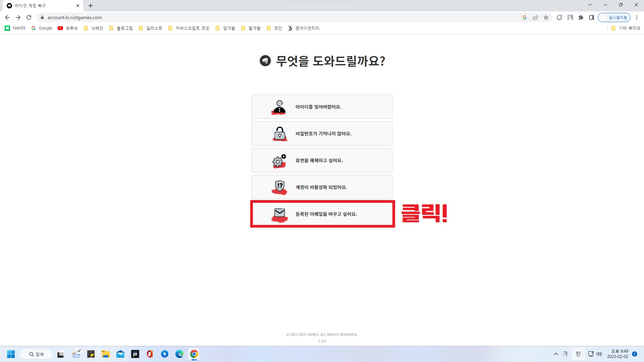
Task: Click the forgot ID person icon
Action: tap(279, 107)
